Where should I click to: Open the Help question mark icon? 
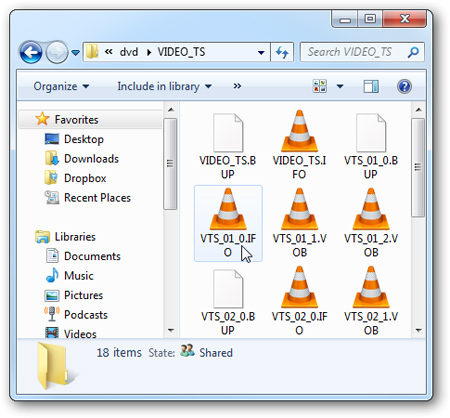tap(404, 87)
